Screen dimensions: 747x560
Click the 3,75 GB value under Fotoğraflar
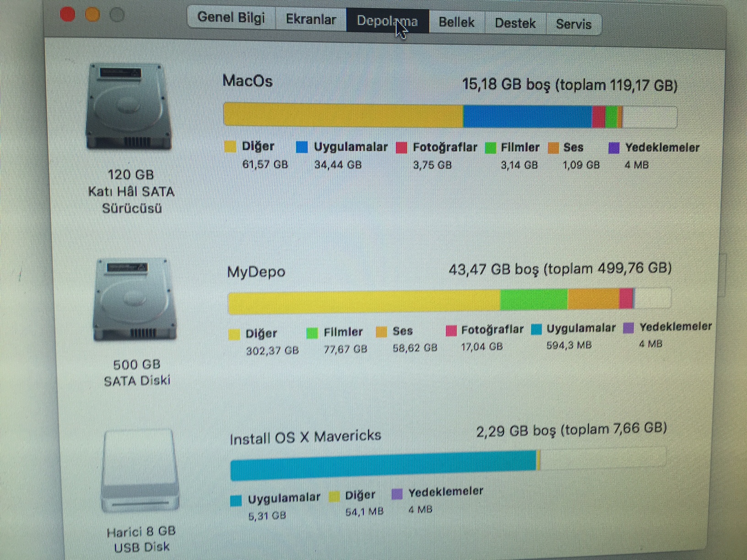[432, 165]
